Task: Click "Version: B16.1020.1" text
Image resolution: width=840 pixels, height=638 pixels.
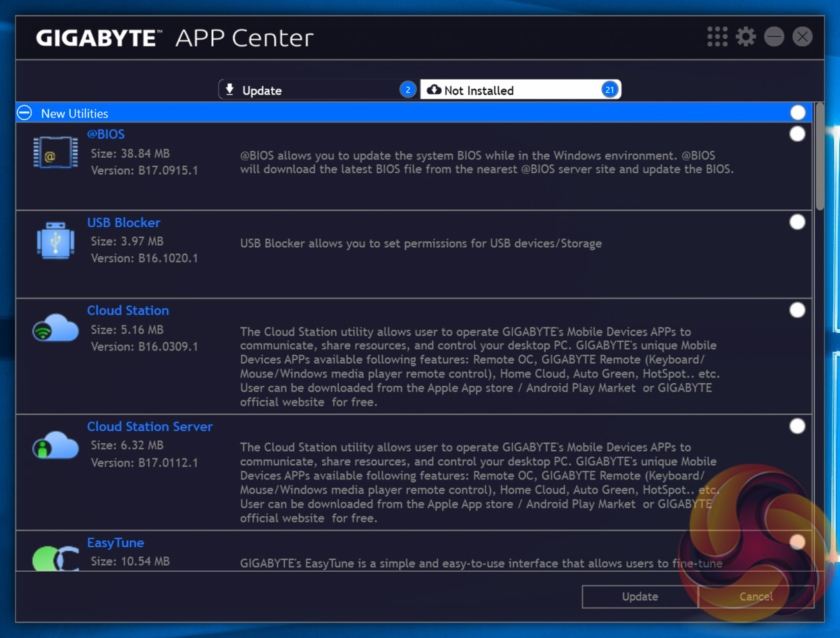Action: coord(144,258)
